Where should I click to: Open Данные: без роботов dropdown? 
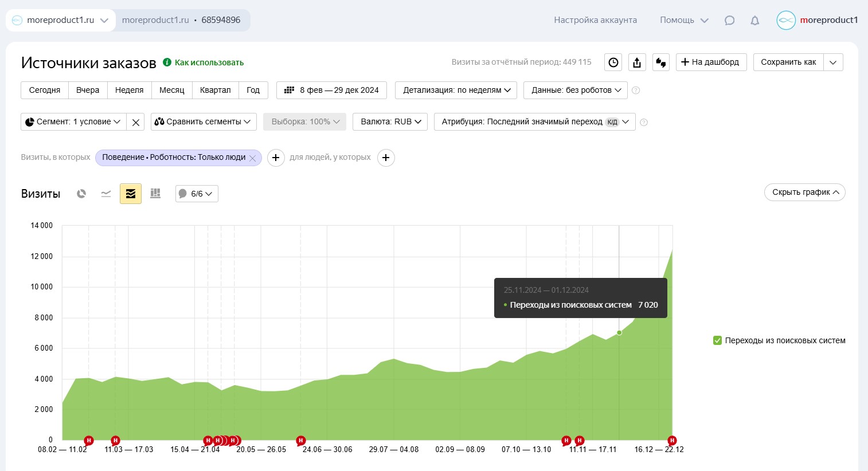(576, 91)
